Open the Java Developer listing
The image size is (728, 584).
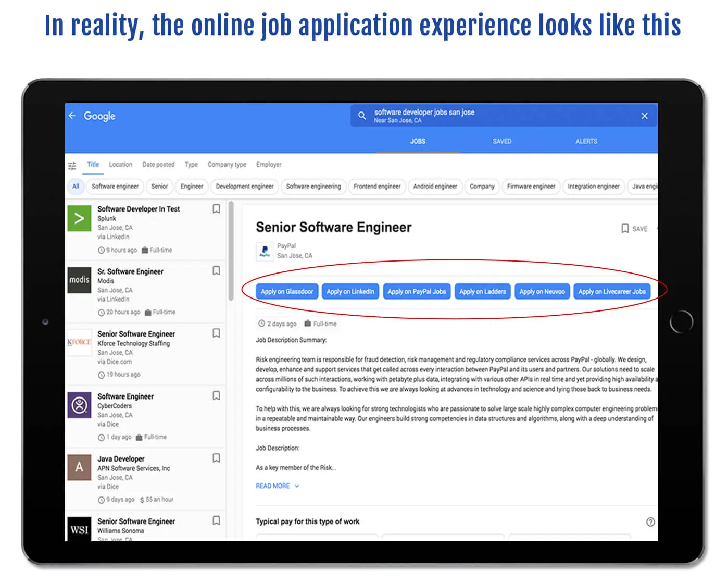pos(146,479)
